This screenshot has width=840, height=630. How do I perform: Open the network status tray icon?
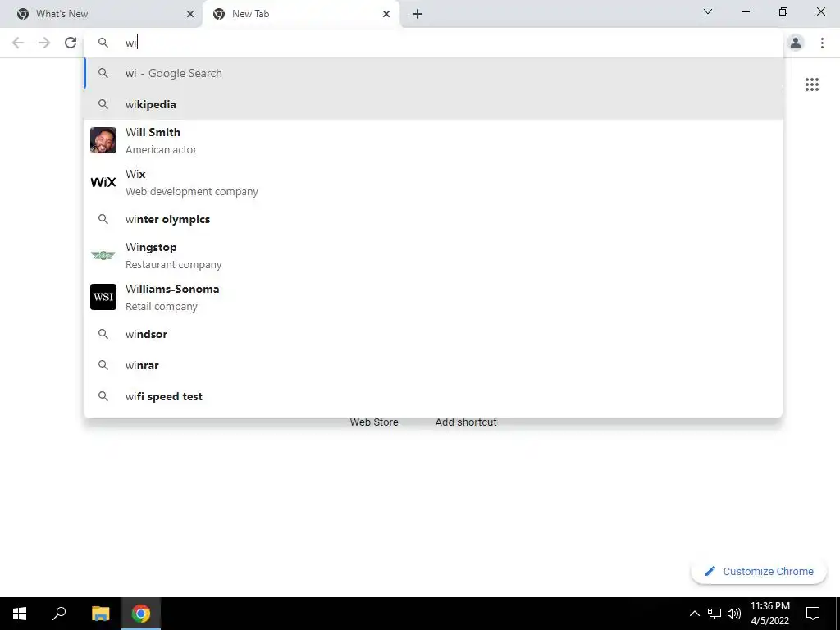714,614
